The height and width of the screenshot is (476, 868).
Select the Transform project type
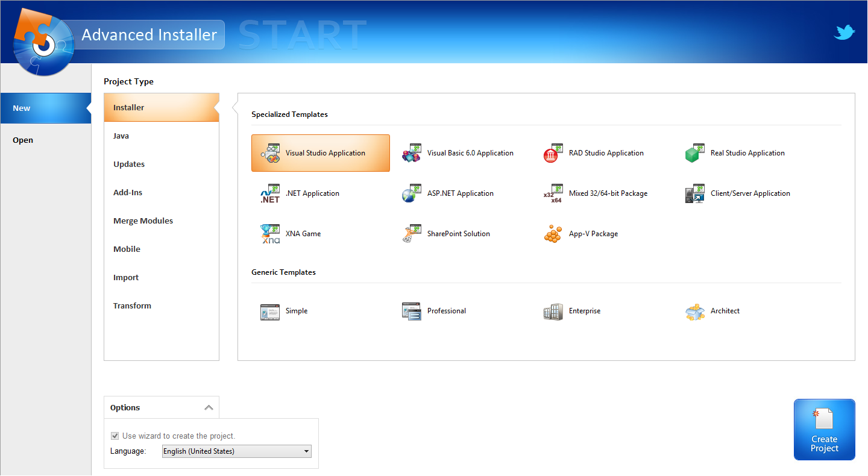tap(162, 306)
